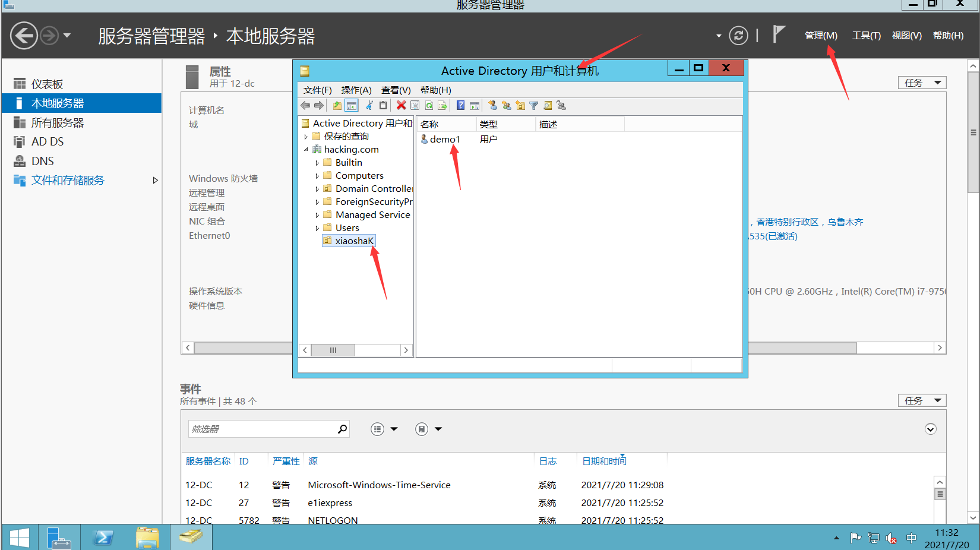Click the red Delete X icon

pos(402,106)
